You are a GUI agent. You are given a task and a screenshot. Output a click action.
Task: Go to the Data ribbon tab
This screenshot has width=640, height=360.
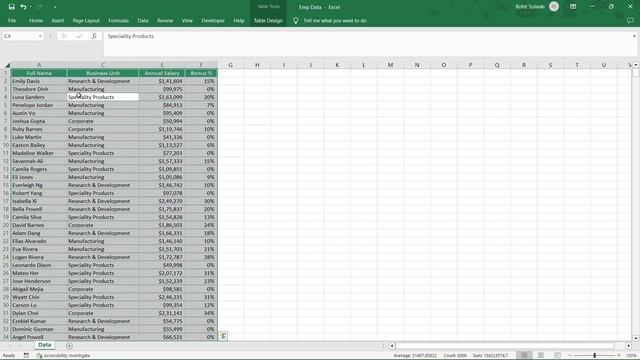143,20
